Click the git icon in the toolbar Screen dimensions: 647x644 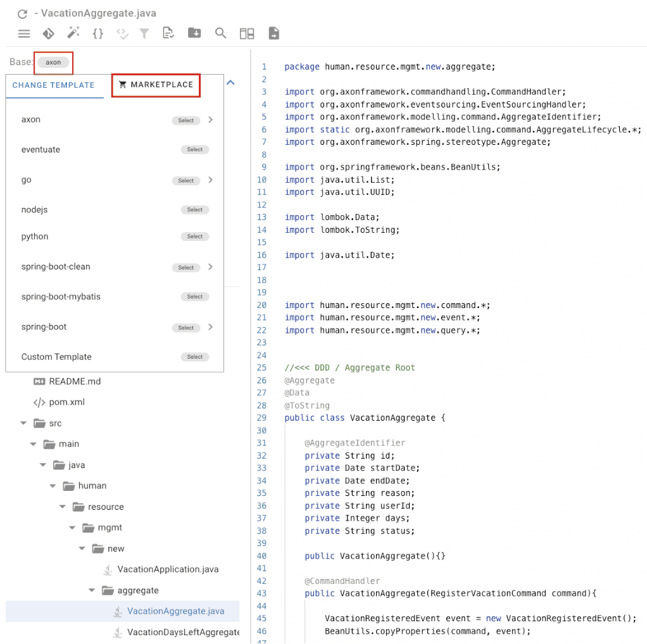pyautogui.click(x=48, y=34)
